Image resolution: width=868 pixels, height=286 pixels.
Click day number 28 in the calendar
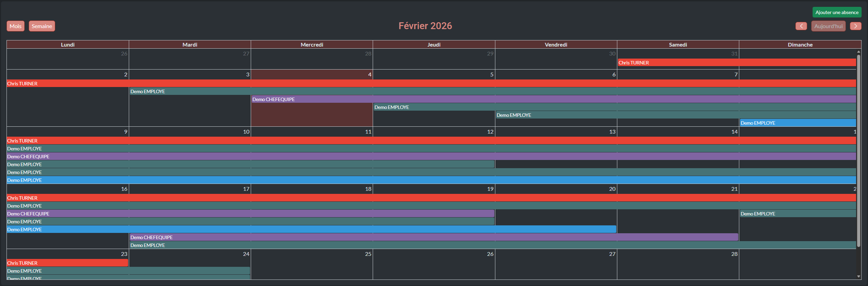734,254
